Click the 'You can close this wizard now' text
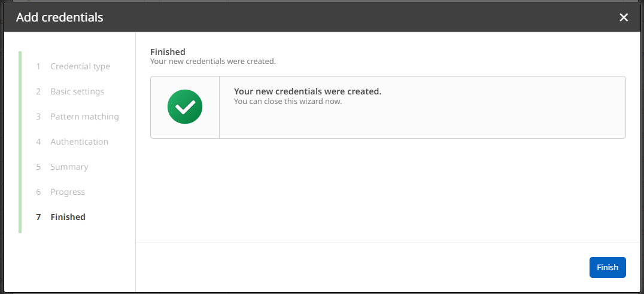 [287, 101]
